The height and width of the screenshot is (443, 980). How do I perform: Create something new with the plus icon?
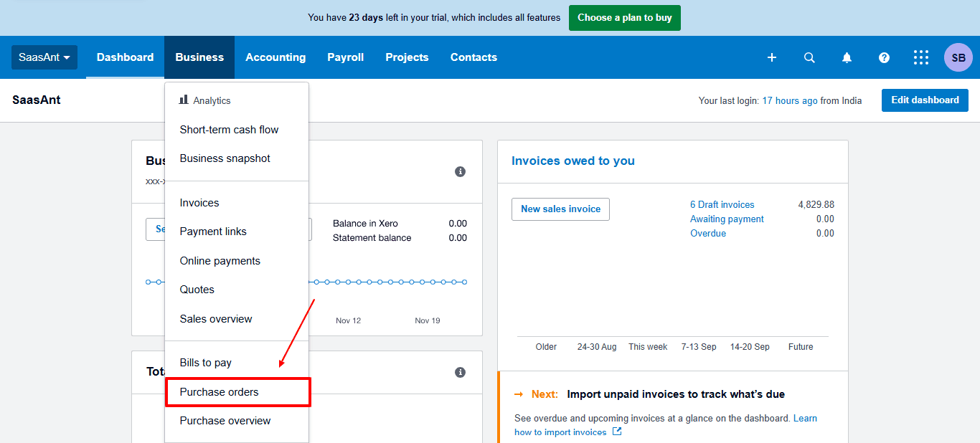pyautogui.click(x=772, y=57)
